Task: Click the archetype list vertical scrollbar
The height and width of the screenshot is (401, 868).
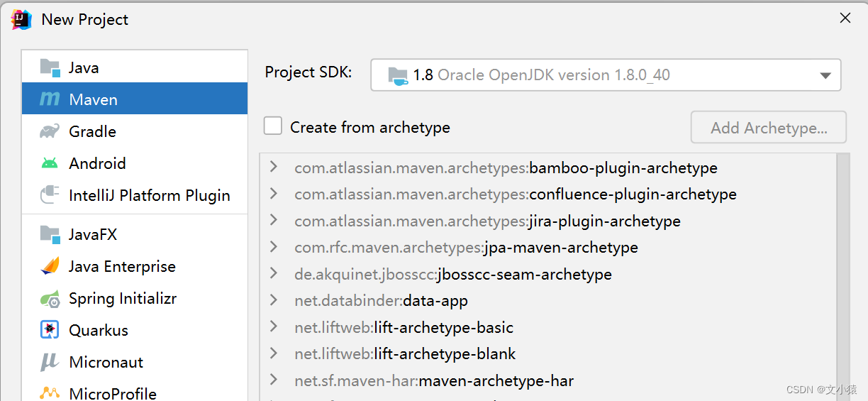Action: tap(843, 277)
